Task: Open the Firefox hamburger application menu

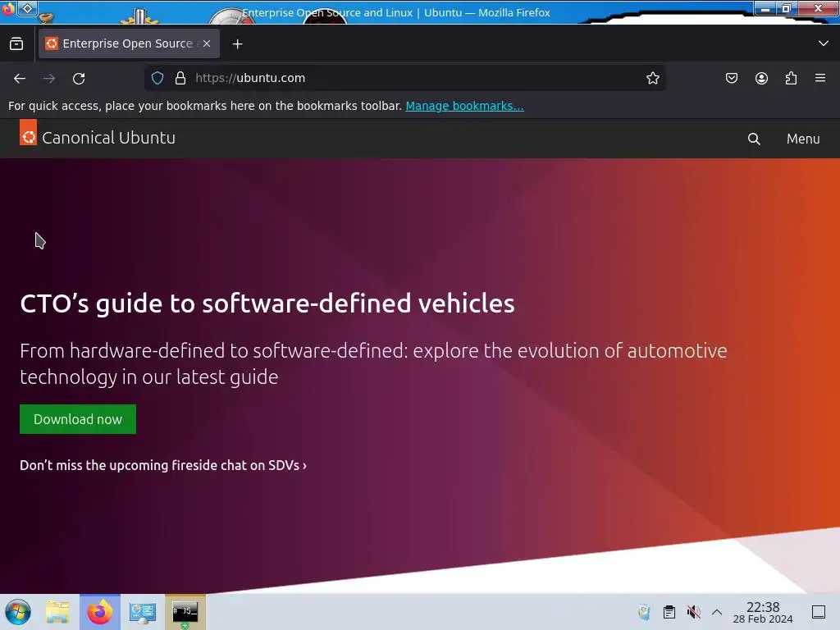Action: point(820,78)
